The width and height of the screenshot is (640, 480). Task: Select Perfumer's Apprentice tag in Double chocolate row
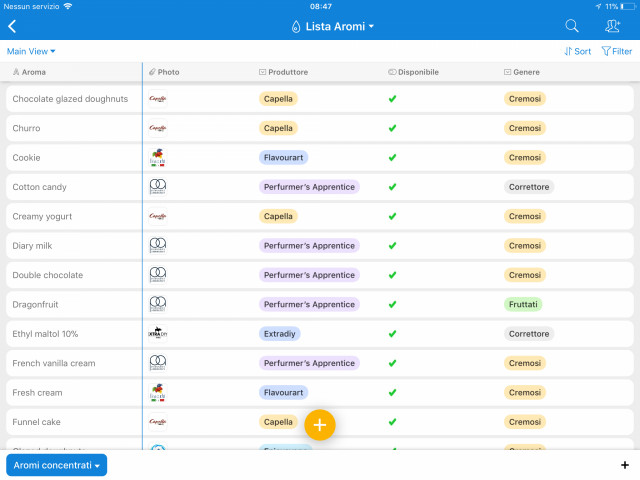(309, 275)
